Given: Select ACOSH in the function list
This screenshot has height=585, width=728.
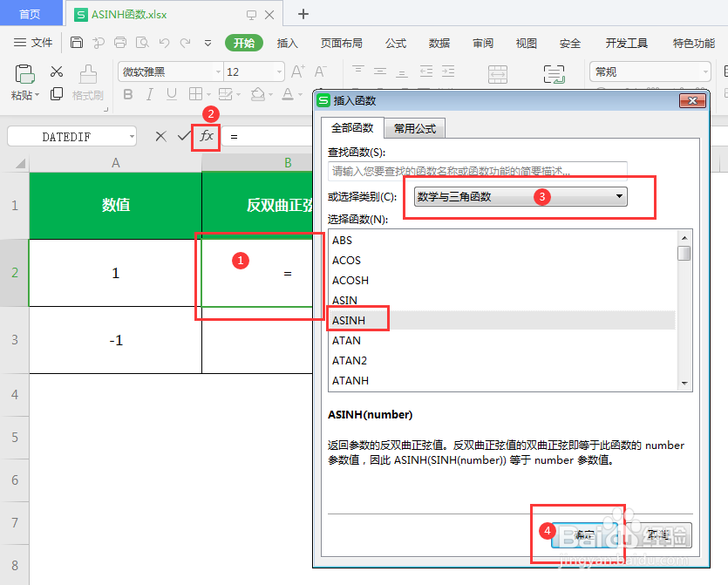Looking at the screenshot, I should pyautogui.click(x=501, y=280).
